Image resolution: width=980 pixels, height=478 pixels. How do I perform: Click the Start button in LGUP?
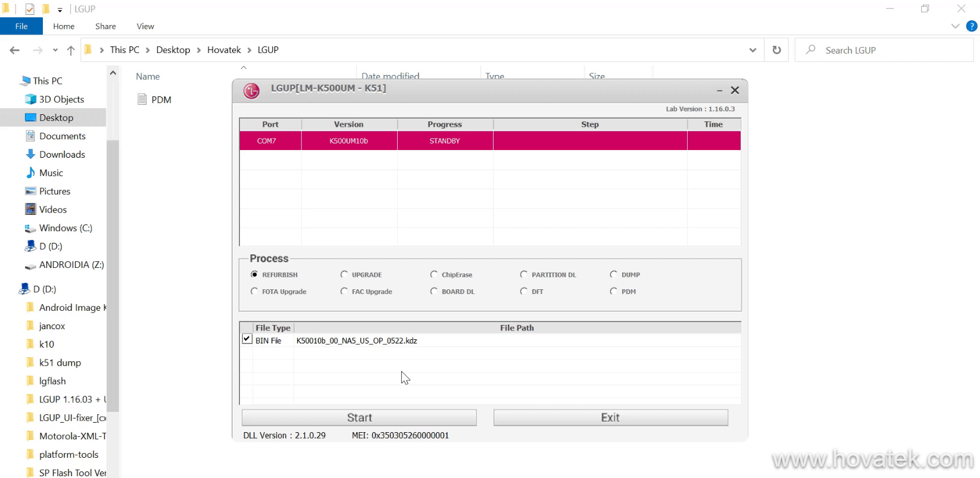click(x=359, y=417)
